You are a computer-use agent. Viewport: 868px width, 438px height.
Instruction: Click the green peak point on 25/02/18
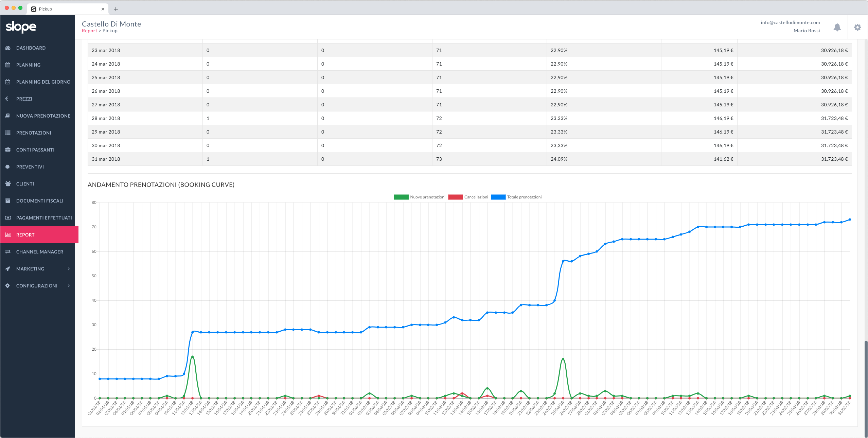click(563, 359)
